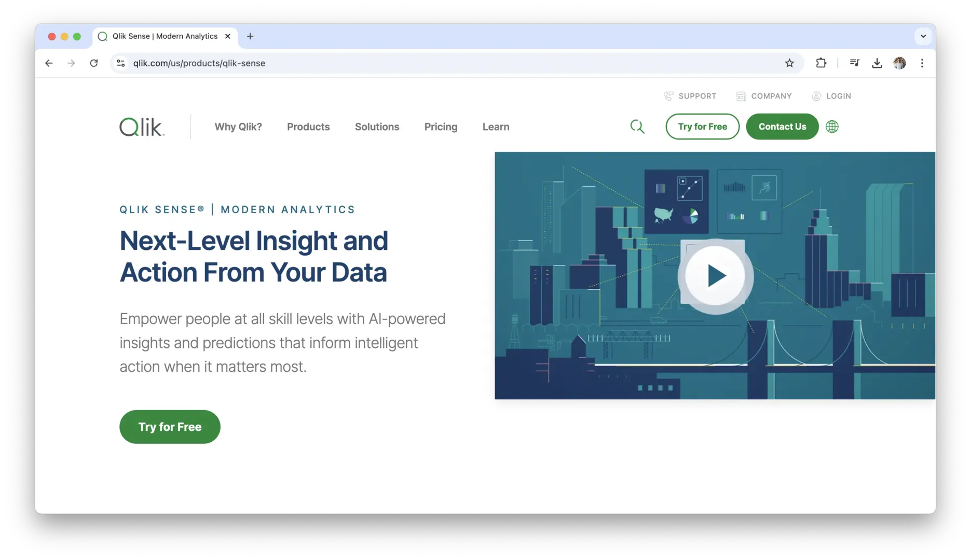The width and height of the screenshot is (971, 560).
Task: Go back to the previous page
Action: click(49, 63)
